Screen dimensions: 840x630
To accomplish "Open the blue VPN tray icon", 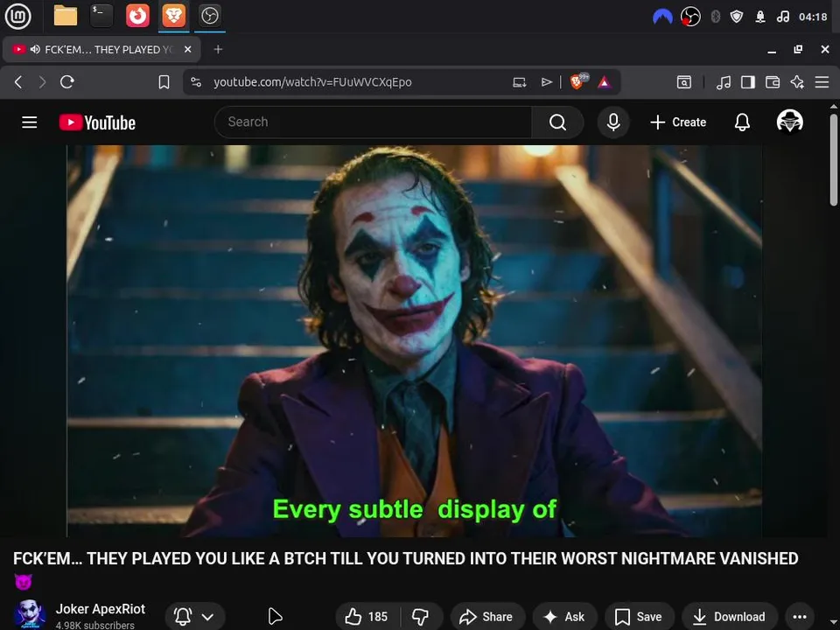I will (662, 17).
